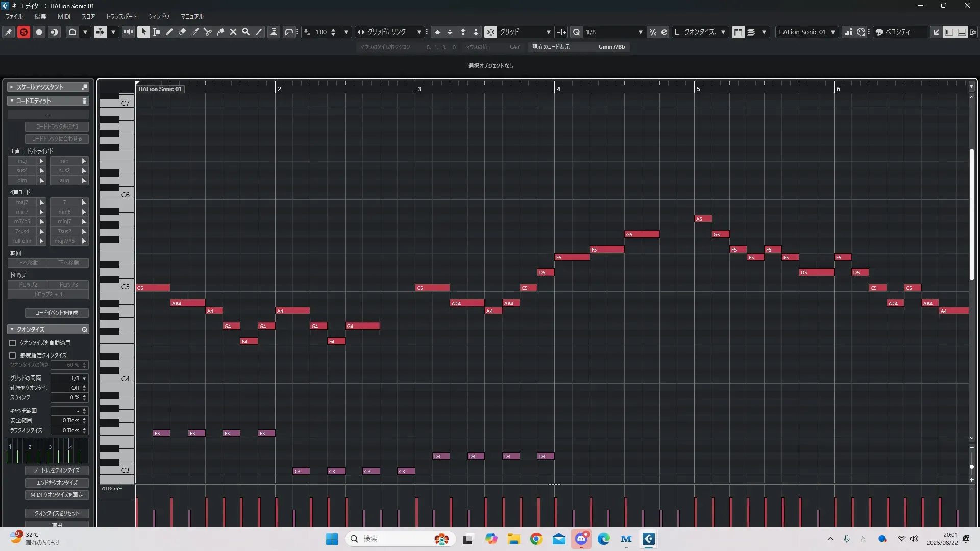Open the グリッドにリンク dropdown

(x=390, y=32)
